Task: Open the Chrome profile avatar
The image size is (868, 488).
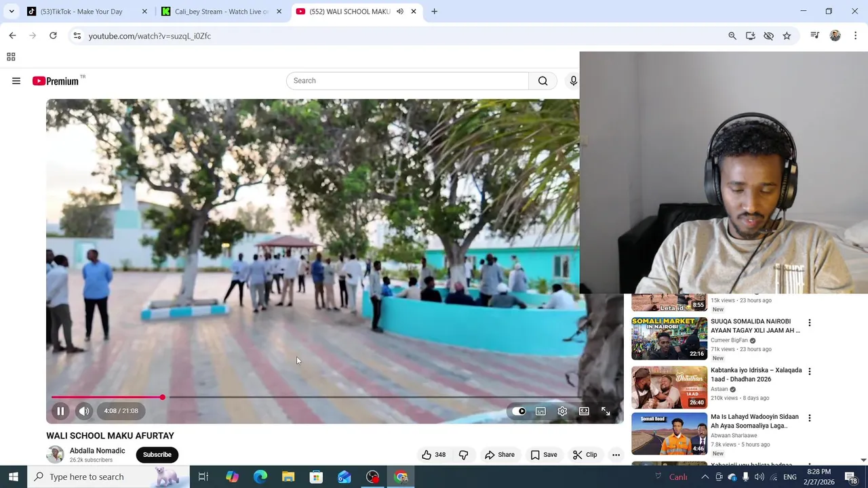Action: click(835, 36)
